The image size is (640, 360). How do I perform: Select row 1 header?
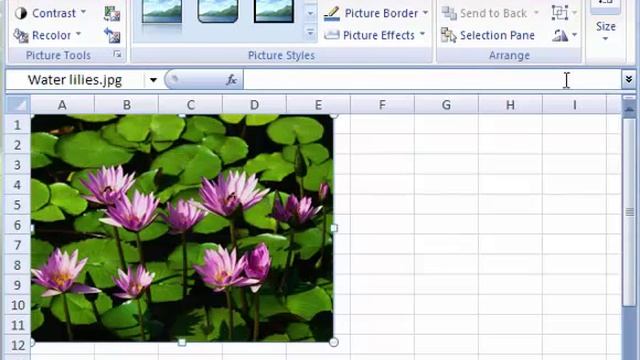pyautogui.click(x=18, y=124)
